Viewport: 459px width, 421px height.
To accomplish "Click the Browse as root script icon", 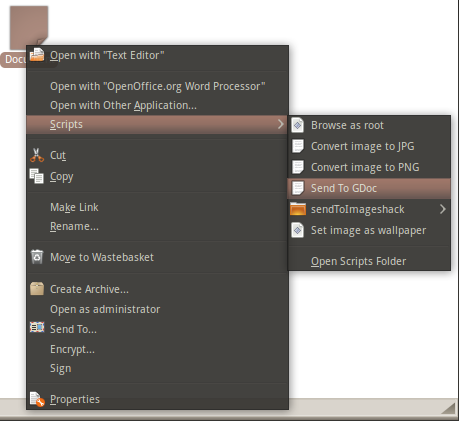I will click(298, 125).
